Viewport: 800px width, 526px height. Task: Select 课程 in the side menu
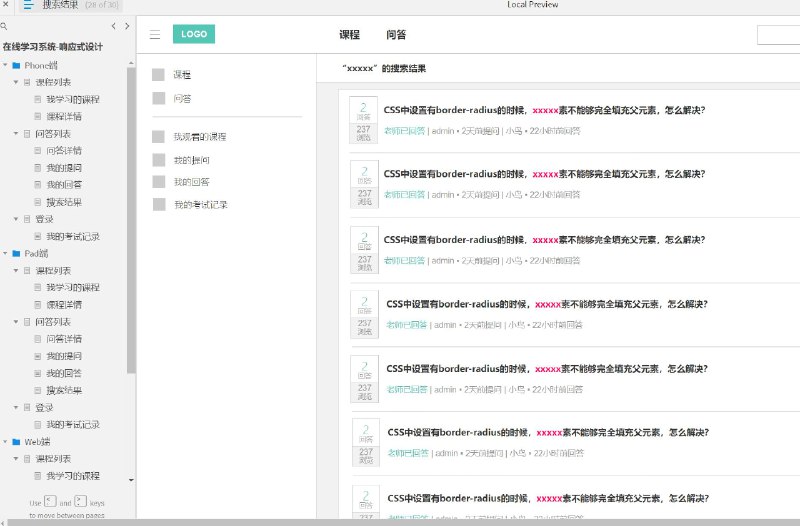(182, 74)
